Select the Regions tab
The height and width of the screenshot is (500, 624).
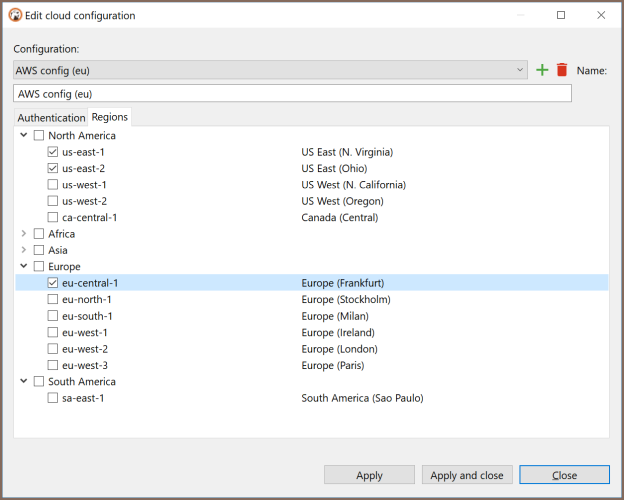109,117
